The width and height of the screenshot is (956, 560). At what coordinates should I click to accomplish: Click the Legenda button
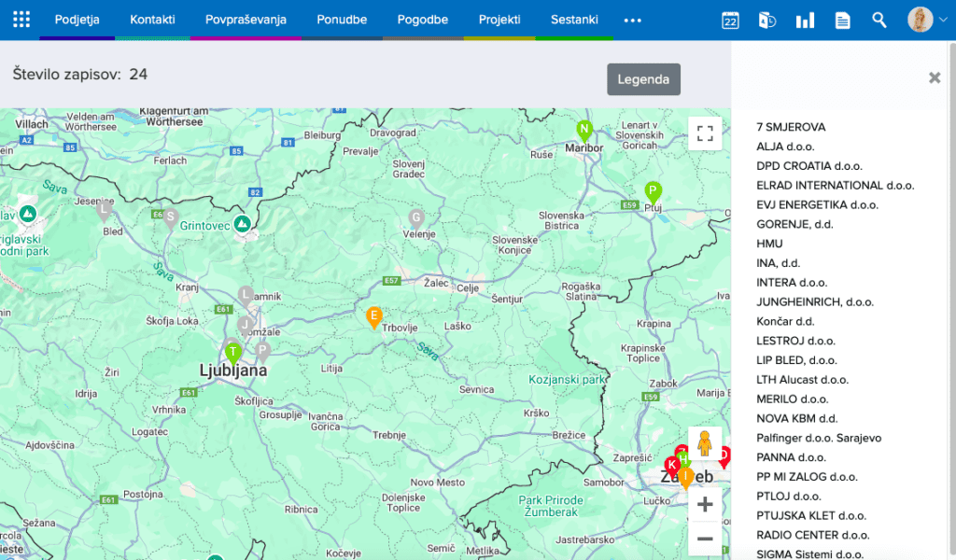click(x=643, y=79)
